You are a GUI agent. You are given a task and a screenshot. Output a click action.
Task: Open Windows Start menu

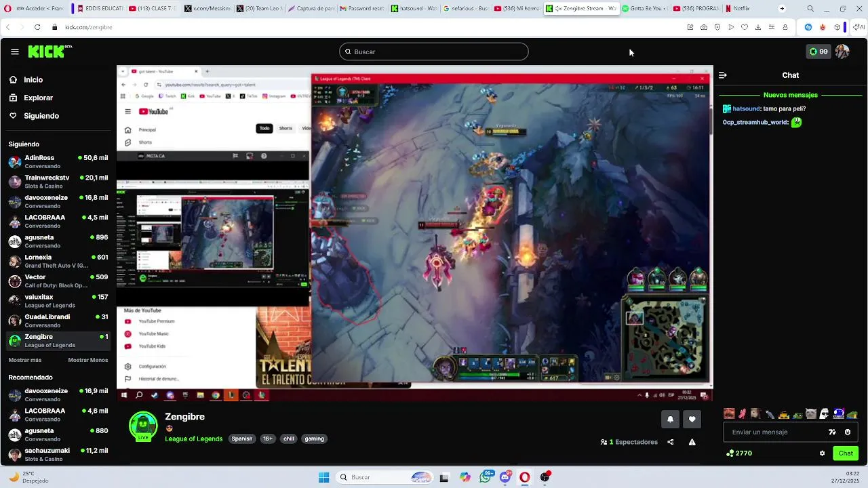(x=323, y=477)
